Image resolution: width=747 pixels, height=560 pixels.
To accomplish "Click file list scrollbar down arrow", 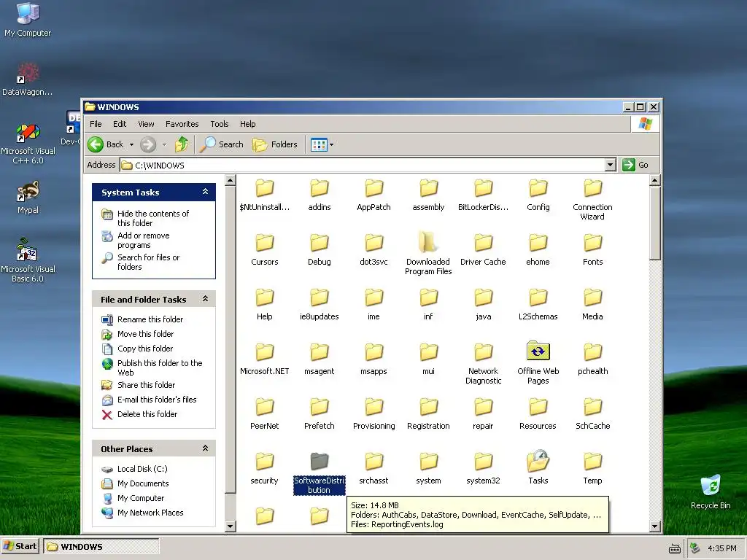I will (x=654, y=526).
